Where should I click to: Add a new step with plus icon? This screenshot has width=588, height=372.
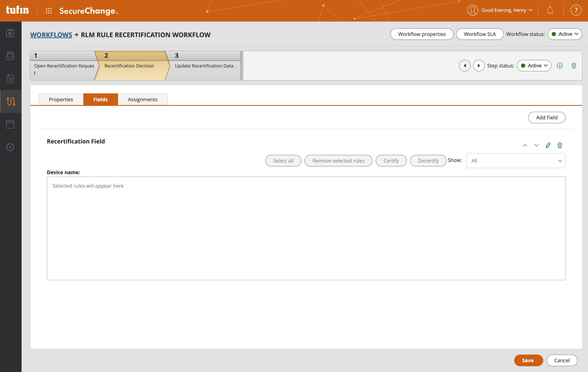[x=560, y=66]
